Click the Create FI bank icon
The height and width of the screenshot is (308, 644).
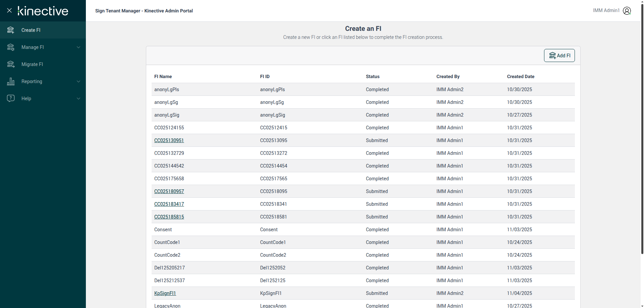pyautogui.click(x=11, y=30)
